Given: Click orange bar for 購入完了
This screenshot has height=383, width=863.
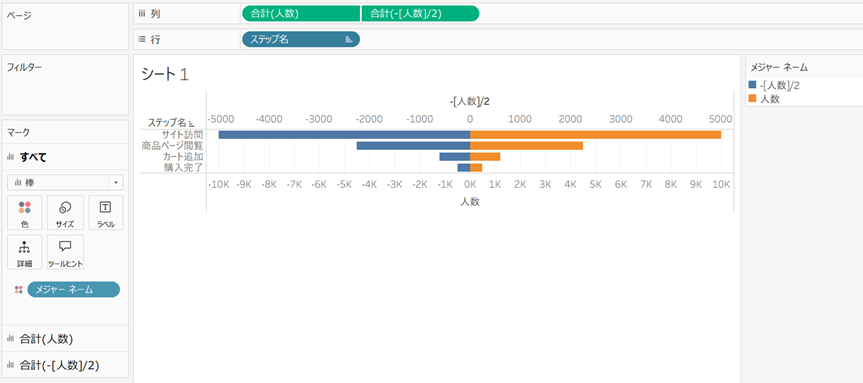Looking at the screenshot, I should 476,168.
